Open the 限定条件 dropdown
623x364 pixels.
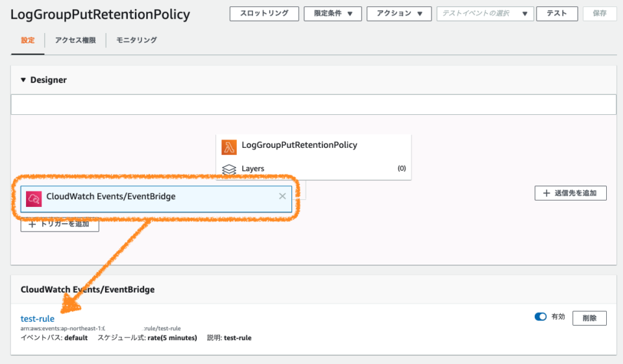click(x=332, y=14)
